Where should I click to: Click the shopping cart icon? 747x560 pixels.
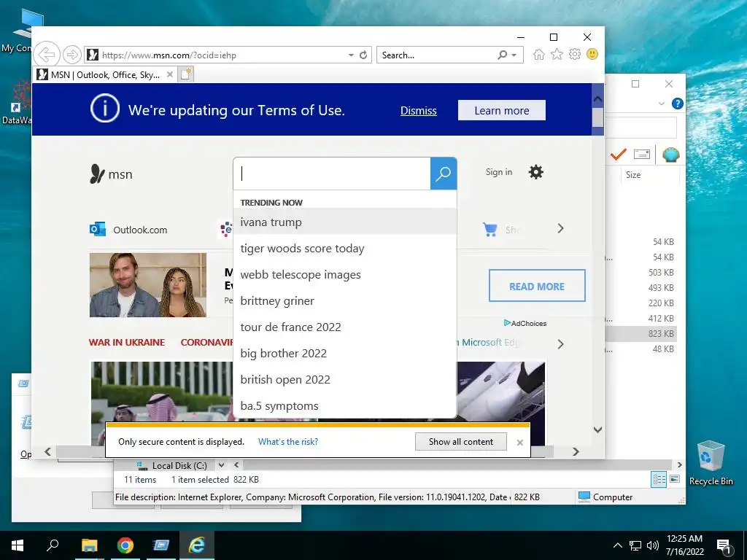coord(489,230)
